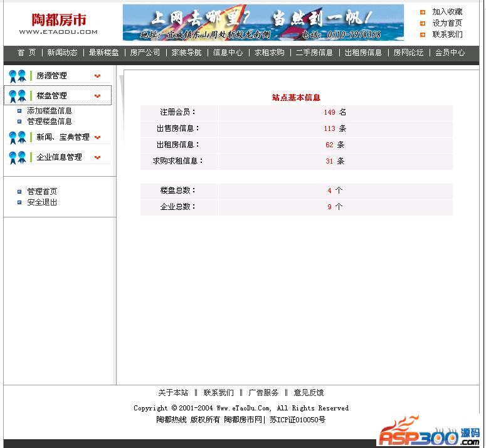Expand the 新闻、宝典管理 section arrow
The height and width of the screenshot is (448, 486).
pos(97,137)
